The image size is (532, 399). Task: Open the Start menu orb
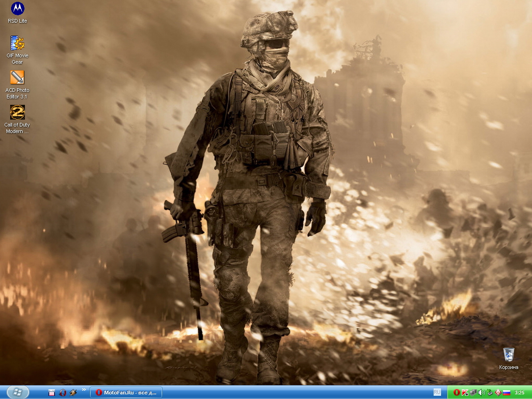coord(18,393)
